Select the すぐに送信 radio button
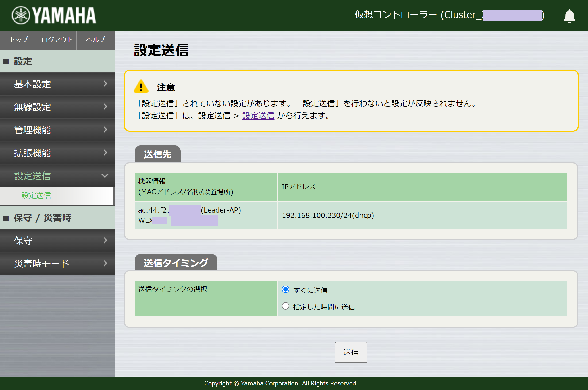The height and width of the screenshot is (390, 588). [286, 290]
